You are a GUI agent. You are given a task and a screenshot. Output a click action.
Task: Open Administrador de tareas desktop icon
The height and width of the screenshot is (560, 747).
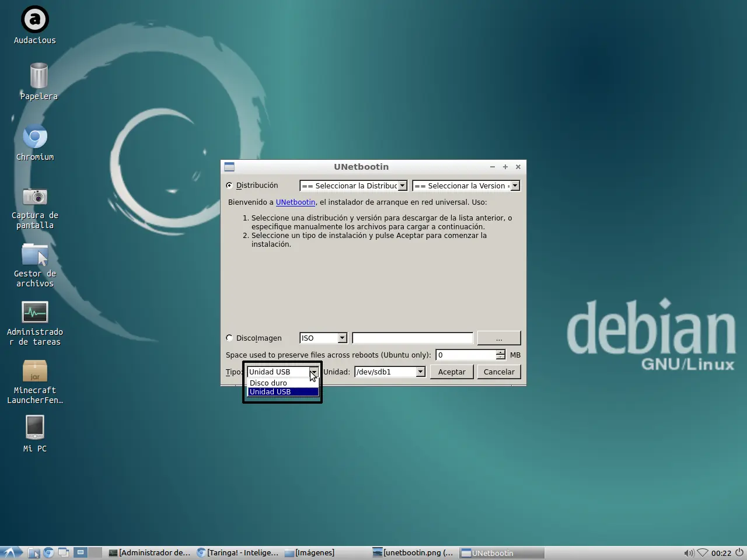[35, 324]
